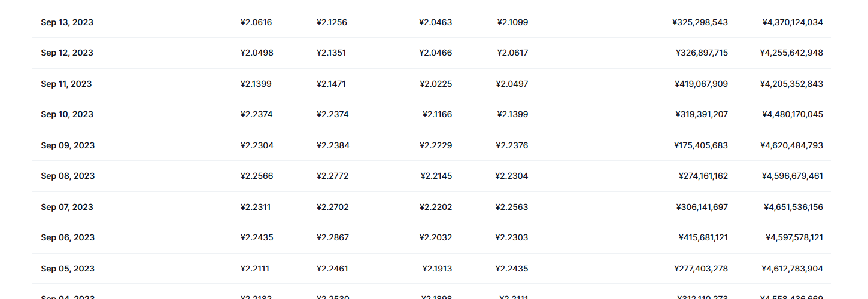Select high price ¥2.2374 in second price column
Image resolution: width=868 pixels, height=299 pixels.
click(x=332, y=114)
